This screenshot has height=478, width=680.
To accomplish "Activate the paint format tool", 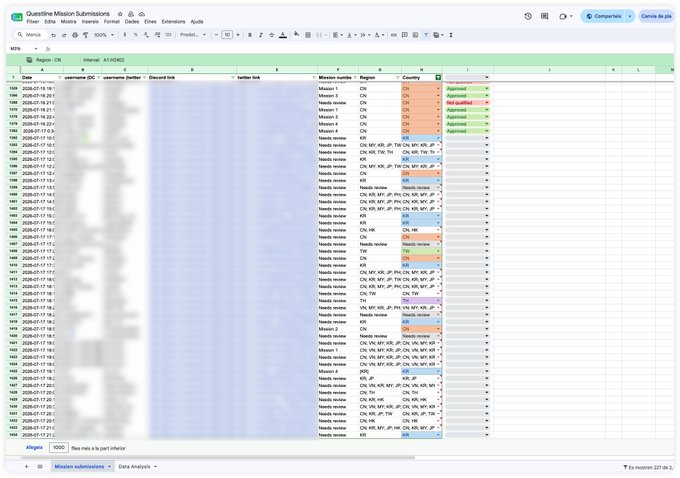I will coord(85,35).
